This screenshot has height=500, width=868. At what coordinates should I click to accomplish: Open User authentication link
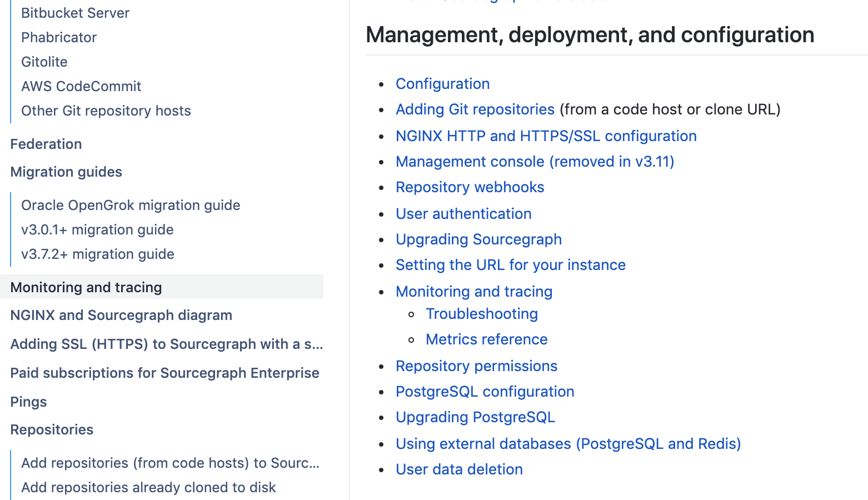click(463, 214)
